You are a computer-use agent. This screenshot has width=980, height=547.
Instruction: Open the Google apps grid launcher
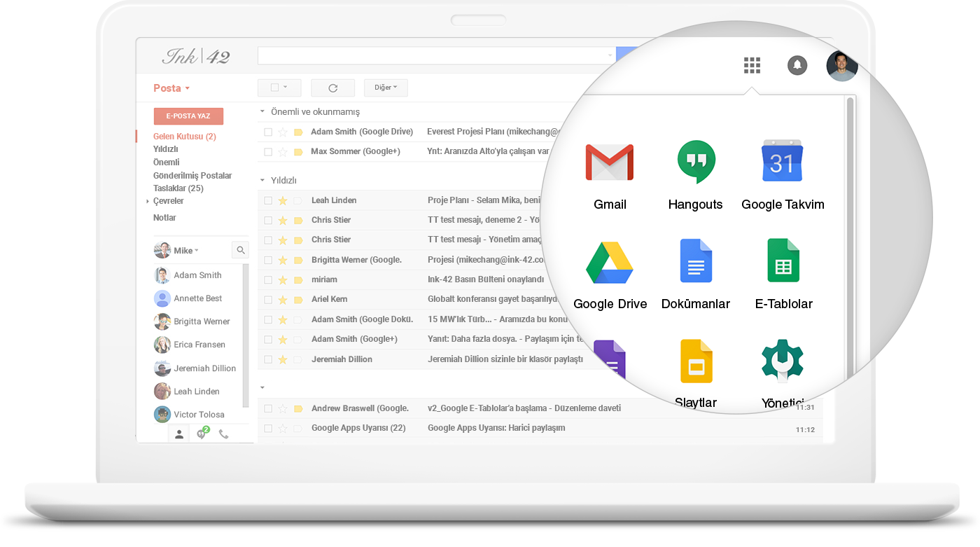coord(752,65)
